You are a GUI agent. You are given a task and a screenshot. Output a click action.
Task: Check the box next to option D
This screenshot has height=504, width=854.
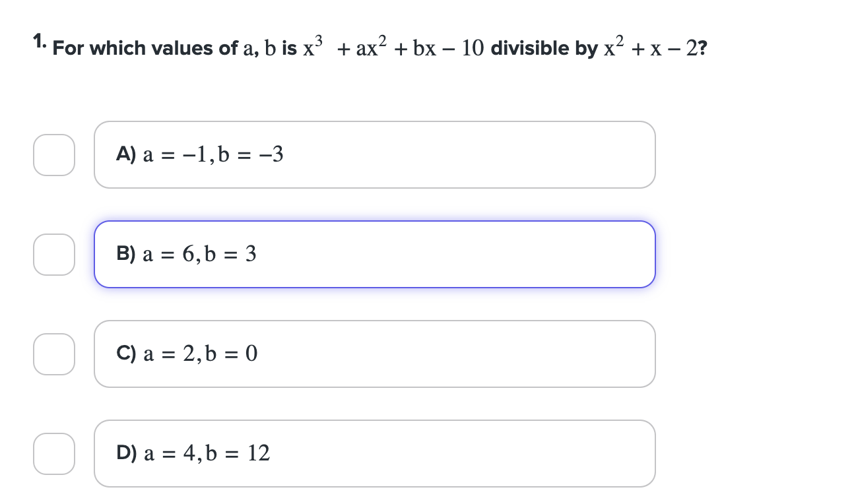point(53,453)
